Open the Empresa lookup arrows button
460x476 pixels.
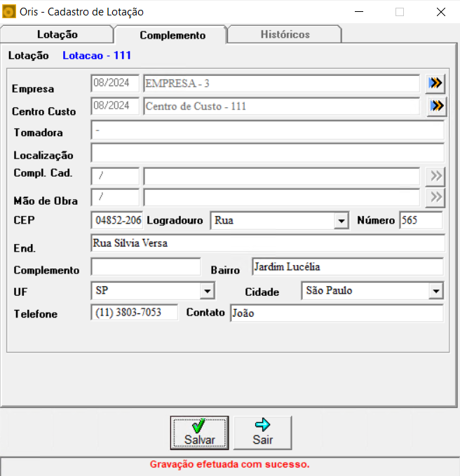(435, 83)
